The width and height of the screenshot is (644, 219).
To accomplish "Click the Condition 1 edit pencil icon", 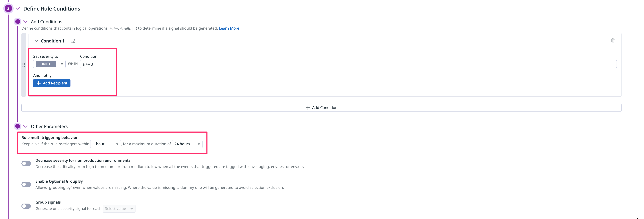I will pyautogui.click(x=73, y=41).
